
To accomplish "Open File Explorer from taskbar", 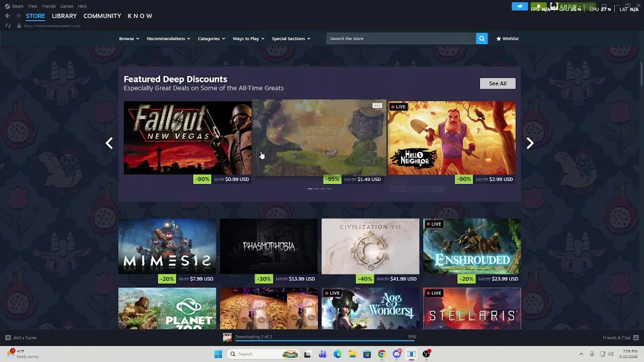I will (x=352, y=354).
